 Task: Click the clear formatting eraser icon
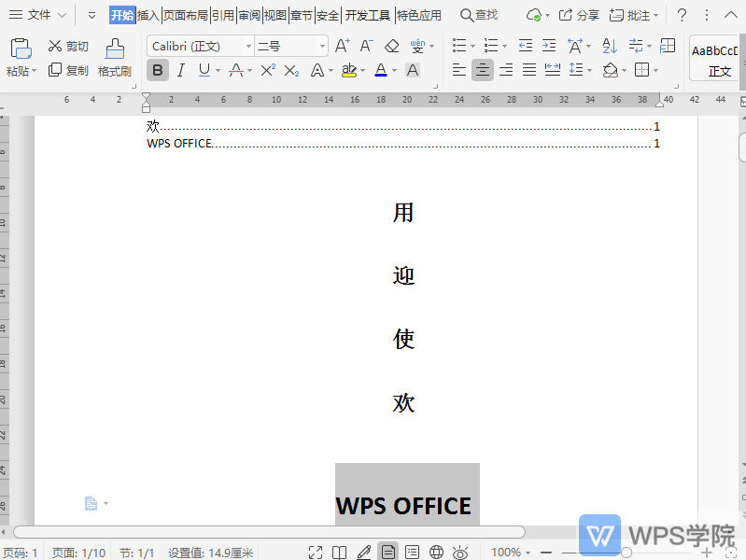click(391, 46)
